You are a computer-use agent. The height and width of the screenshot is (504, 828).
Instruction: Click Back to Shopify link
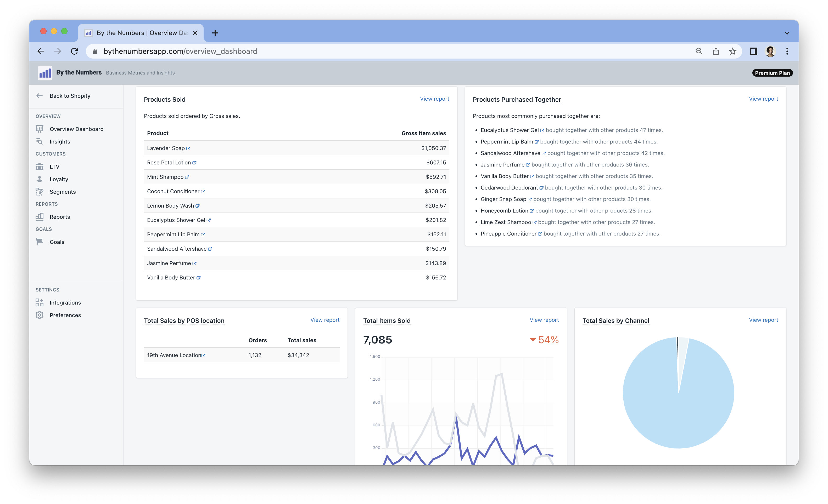tap(70, 96)
